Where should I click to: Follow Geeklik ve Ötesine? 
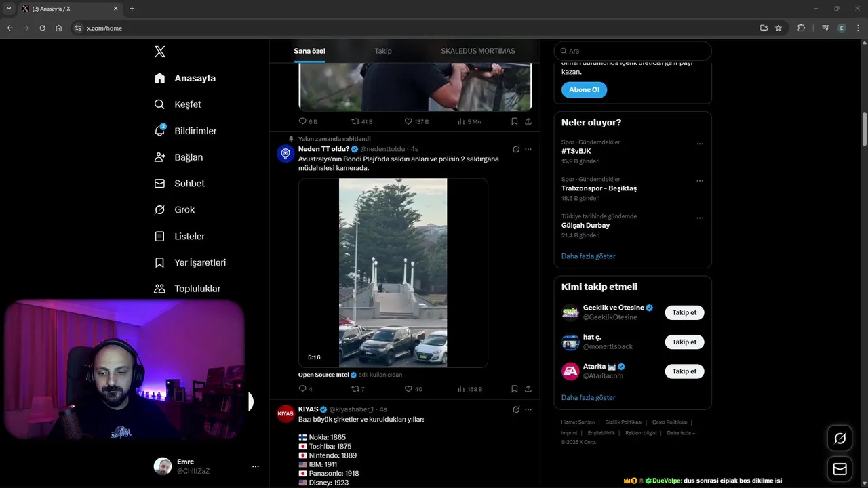684,312
